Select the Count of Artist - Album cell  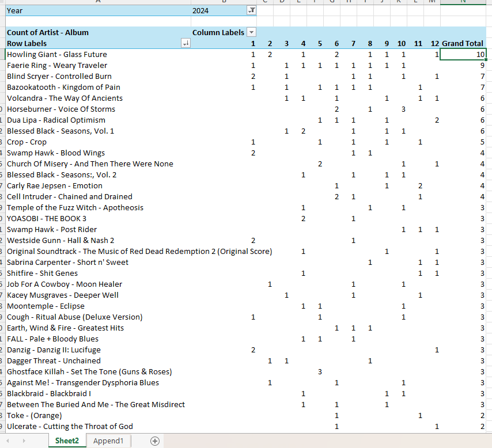(x=98, y=32)
